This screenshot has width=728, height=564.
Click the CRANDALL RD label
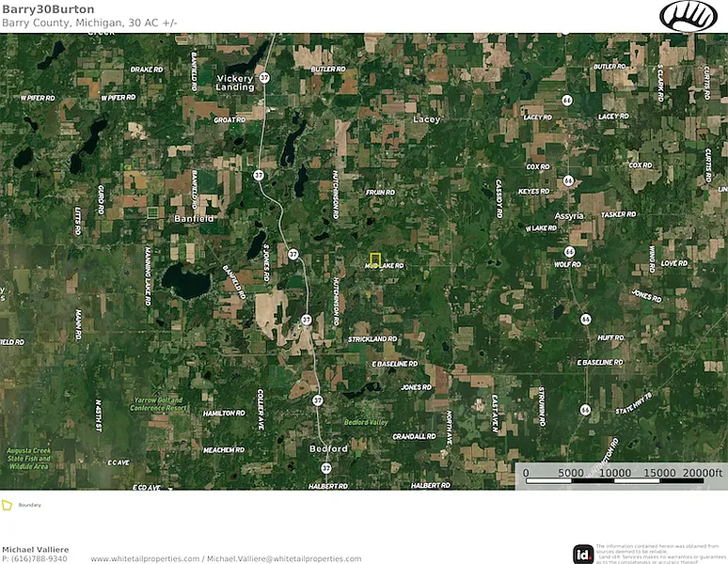click(x=414, y=436)
